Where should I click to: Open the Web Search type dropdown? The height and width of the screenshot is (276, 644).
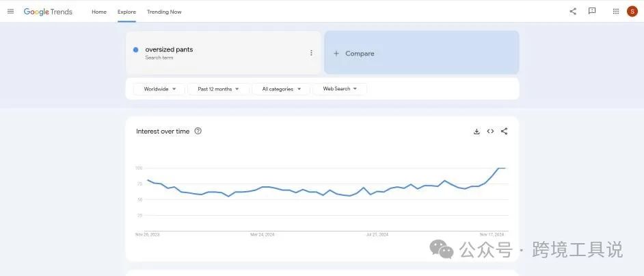pyautogui.click(x=340, y=89)
